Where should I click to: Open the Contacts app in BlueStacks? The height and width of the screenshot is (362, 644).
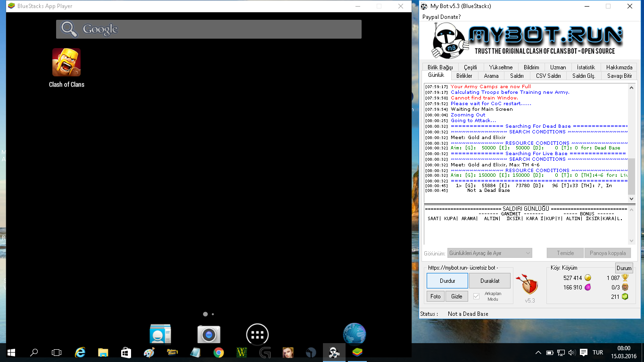tap(160, 334)
